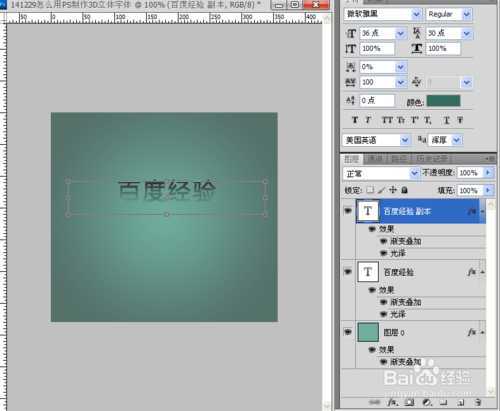Add a layer mask from the panel footer
The width and height of the screenshot is (500, 411).
pyautogui.click(x=409, y=402)
